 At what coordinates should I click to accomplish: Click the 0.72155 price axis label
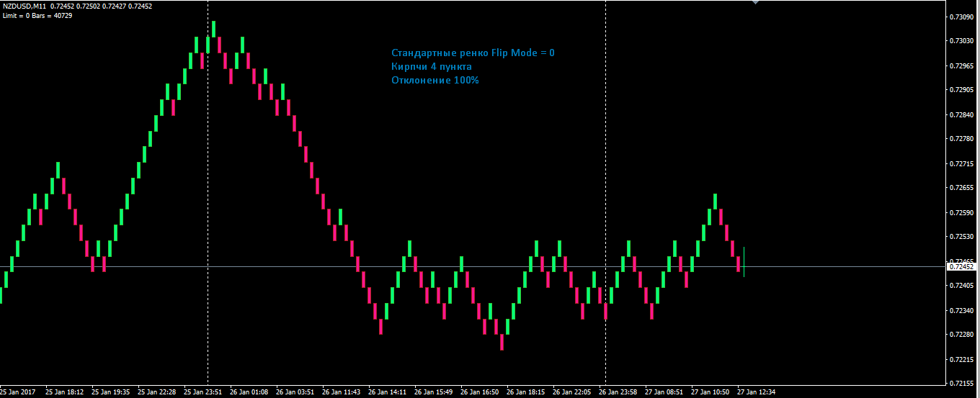coord(961,383)
